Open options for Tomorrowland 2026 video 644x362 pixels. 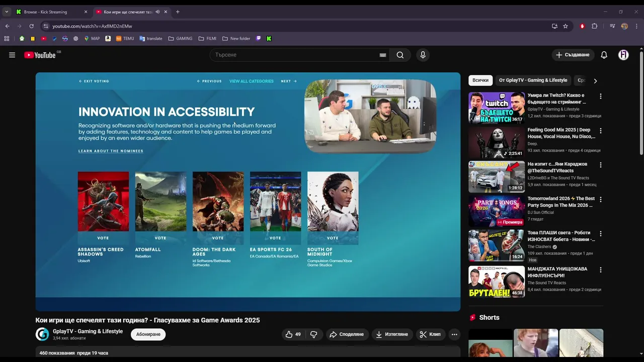600,199
